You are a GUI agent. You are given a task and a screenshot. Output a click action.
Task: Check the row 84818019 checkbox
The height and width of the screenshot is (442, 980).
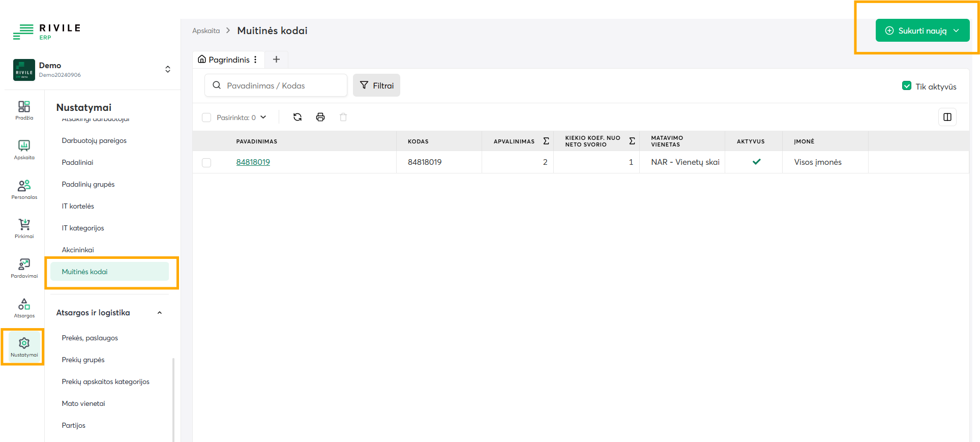pyautogui.click(x=206, y=163)
